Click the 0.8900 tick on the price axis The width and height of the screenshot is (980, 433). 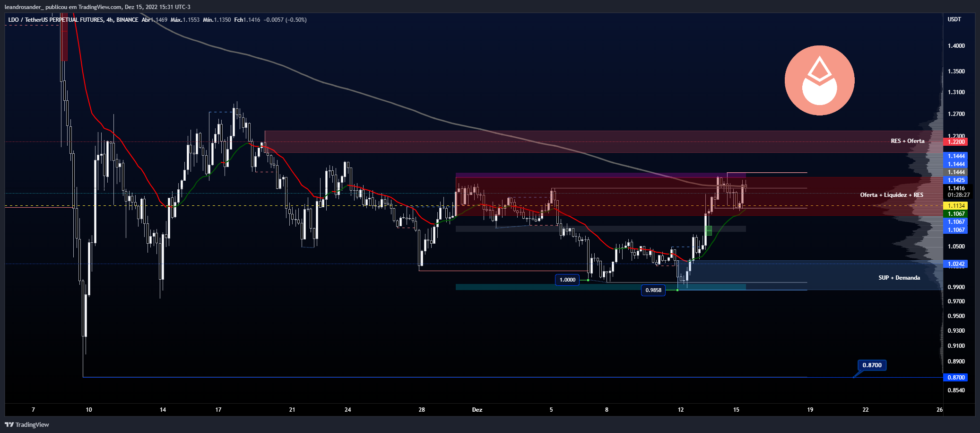click(x=956, y=362)
